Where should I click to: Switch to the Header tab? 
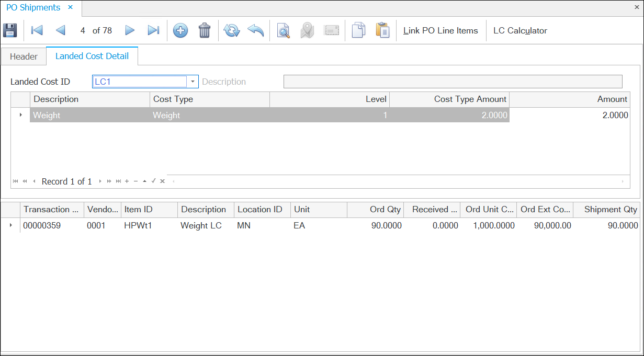[24, 56]
